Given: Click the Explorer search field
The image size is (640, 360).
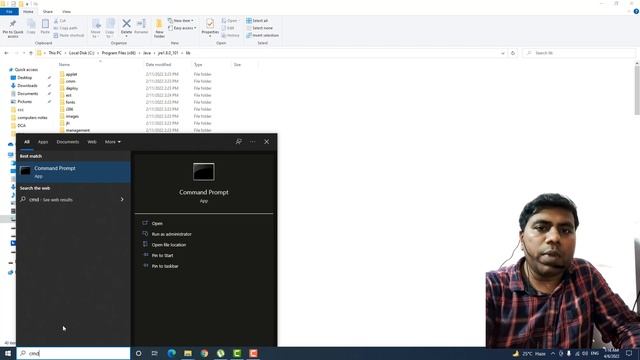Looking at the screenshot, I should (x=578, y=53).
